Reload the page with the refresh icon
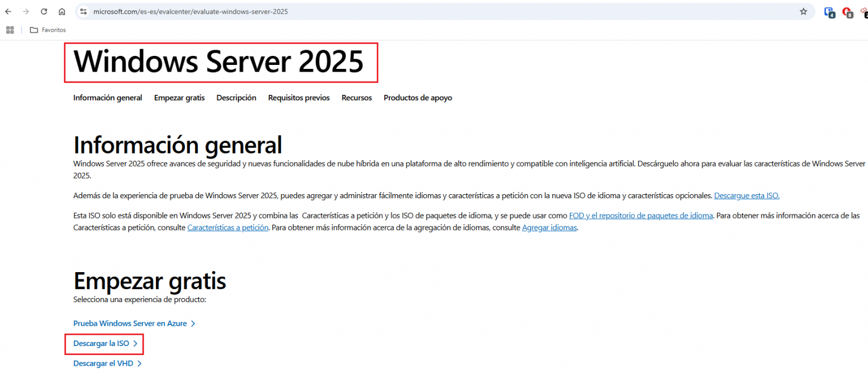This screenshot has height=372, width=868. pyautogui.click(x=44, y=11)
